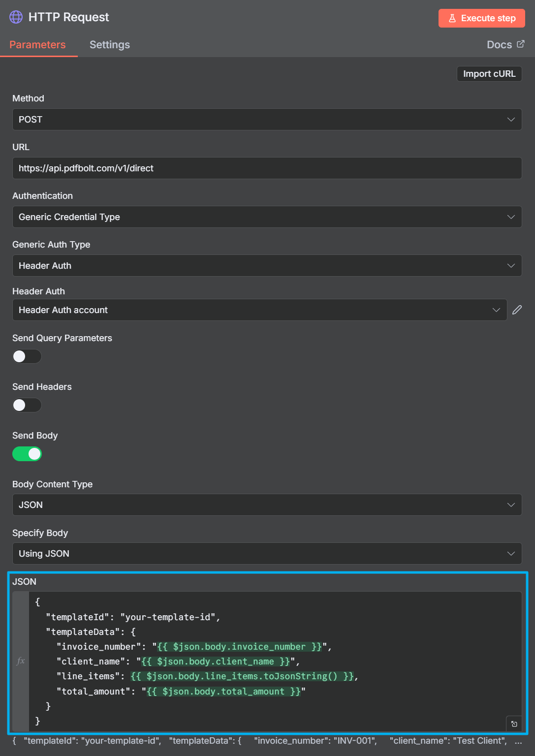Click the Import cURL button

[x=489, y=73]
